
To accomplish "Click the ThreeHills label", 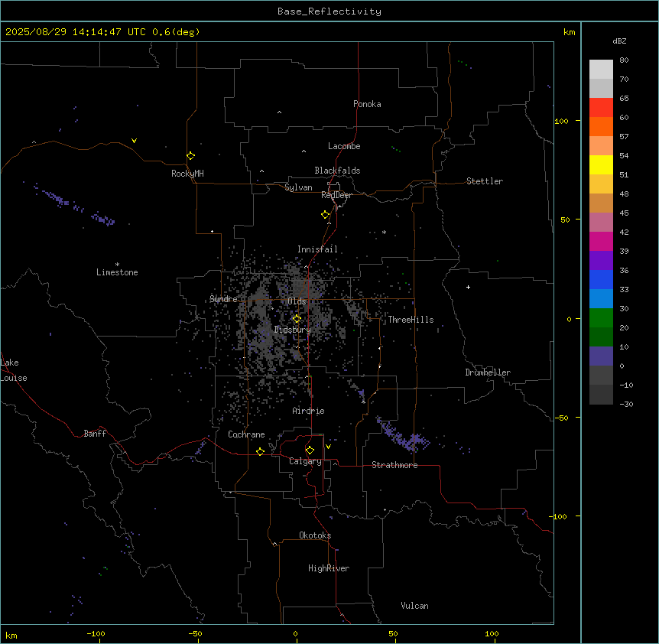I will (411, 320).
